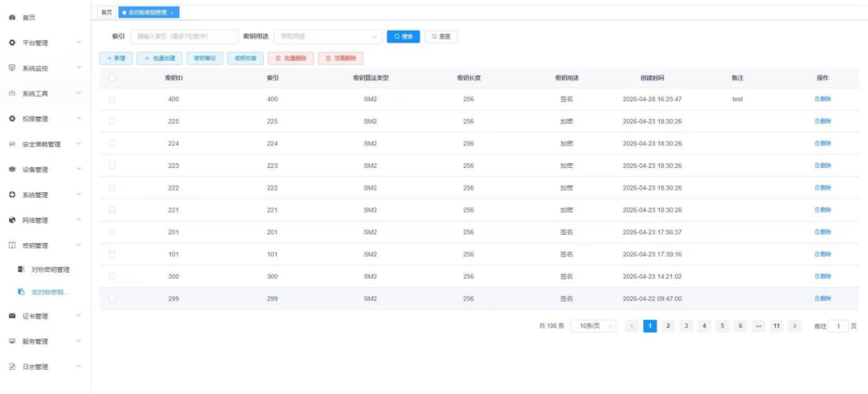Screen dimensions: 868x394
Task: Click the 重置 reset button
Action: (x=440, y=36)
